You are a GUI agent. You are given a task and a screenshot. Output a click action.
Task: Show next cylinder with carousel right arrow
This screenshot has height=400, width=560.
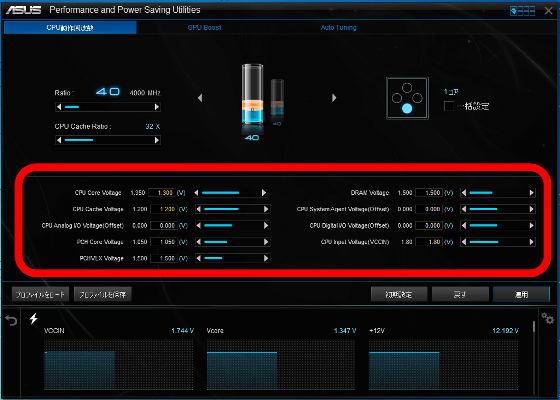tap(334, 98)
